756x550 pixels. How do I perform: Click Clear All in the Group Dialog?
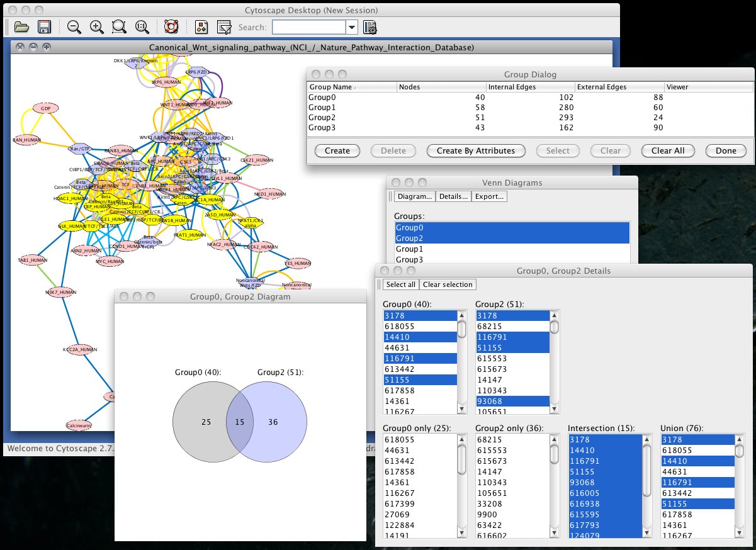pos(667,151)
